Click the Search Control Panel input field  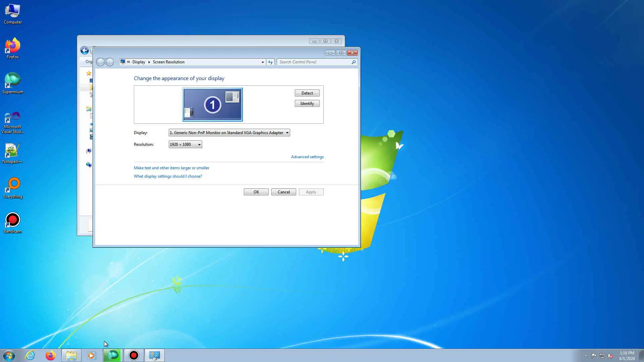click(x=314, y=62)
